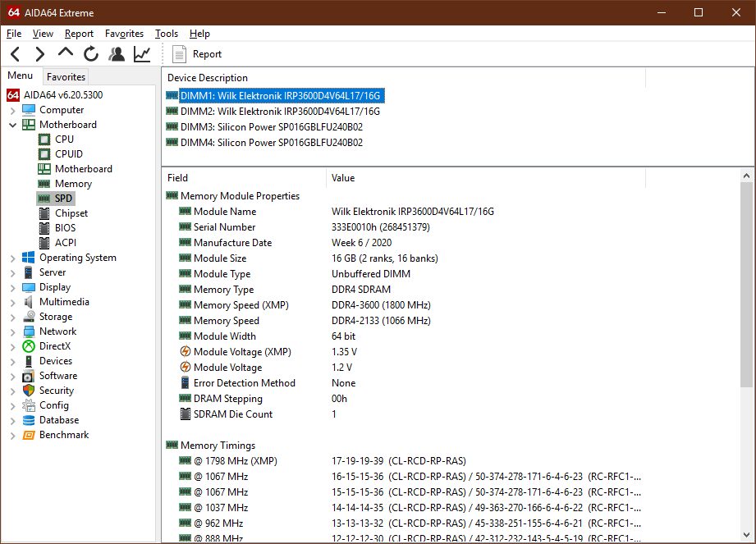Open the Tools menu
This screenshot has width=756, height=544.
click(x=167, y=34)
